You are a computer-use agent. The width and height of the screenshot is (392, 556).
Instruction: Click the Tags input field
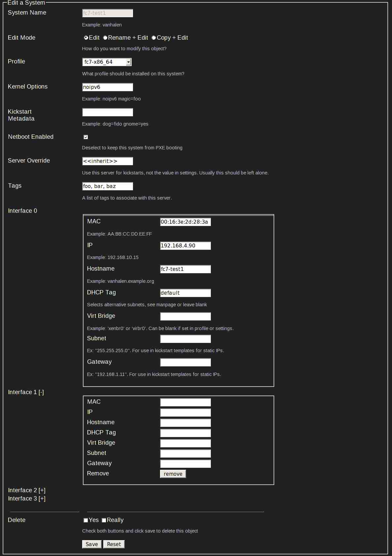(108, 186)
